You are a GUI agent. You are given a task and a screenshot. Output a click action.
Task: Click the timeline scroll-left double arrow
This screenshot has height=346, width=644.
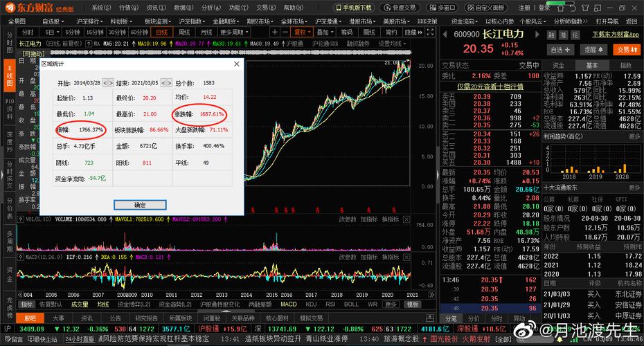pyautogui.click(x=20, y=295)
